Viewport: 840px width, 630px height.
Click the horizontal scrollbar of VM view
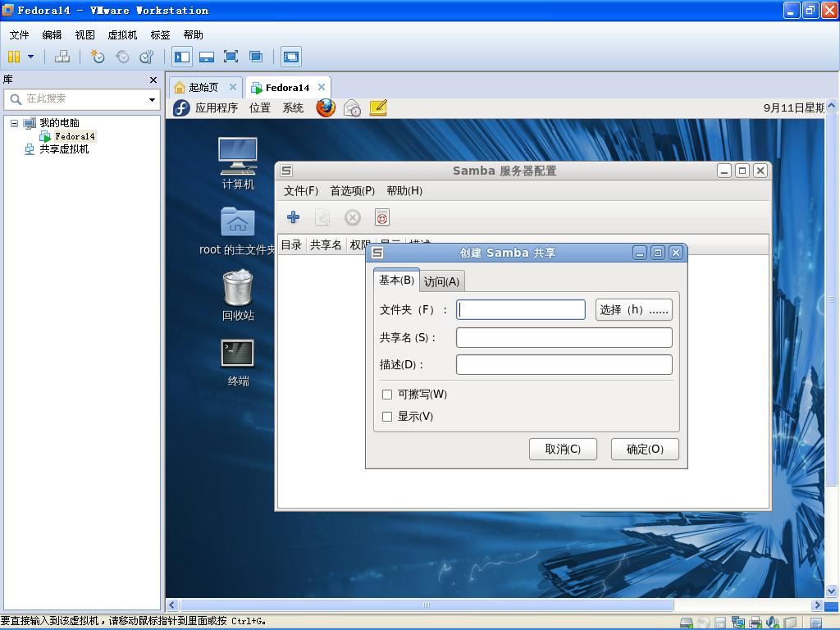click(427, 605)
